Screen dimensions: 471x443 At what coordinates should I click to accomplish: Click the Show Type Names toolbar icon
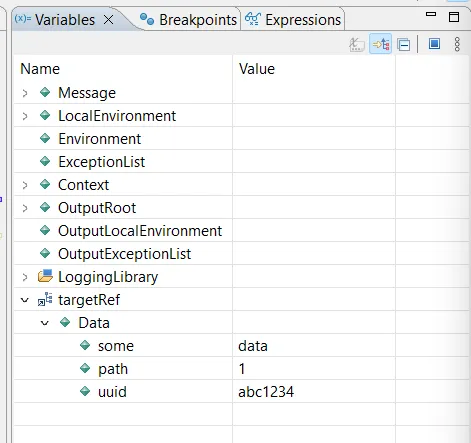coord(357,44)
